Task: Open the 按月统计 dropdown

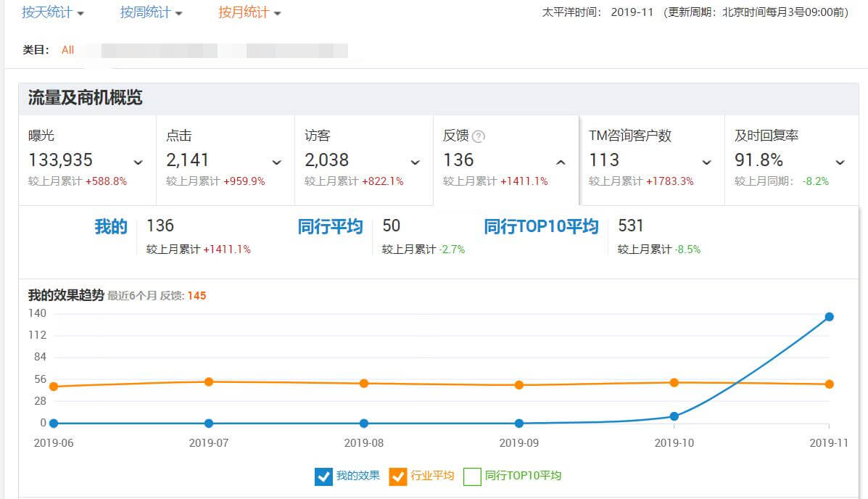Action: click(249, 13)
